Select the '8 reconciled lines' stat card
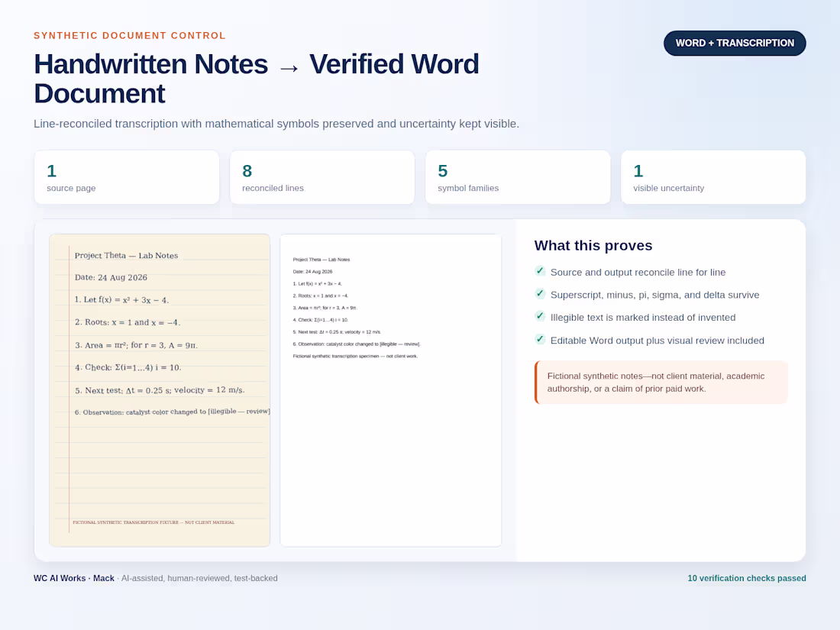 tap(322, 177)
